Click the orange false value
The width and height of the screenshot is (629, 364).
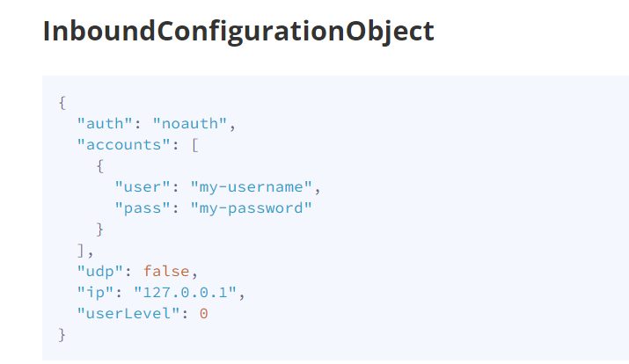[x=166, y=271]
